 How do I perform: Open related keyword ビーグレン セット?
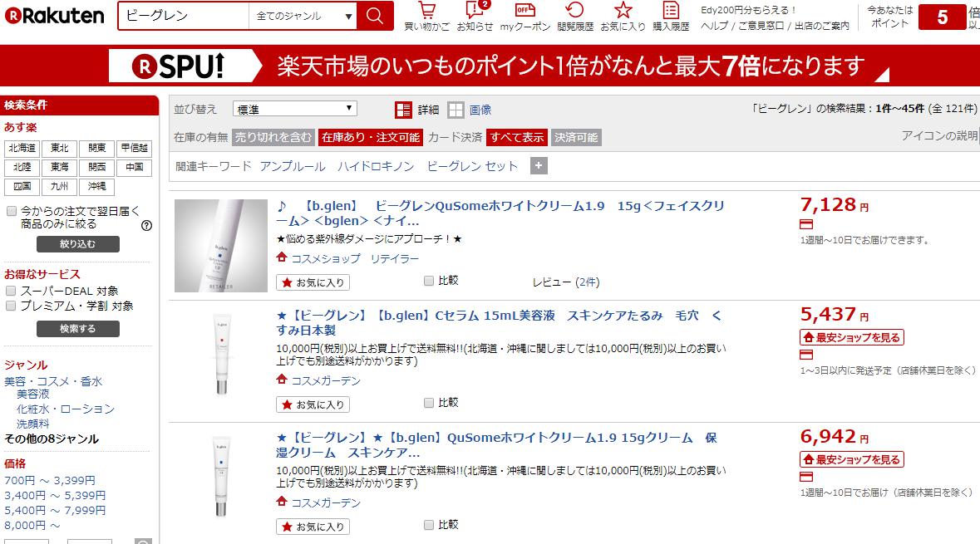click(x=472, y=166)
